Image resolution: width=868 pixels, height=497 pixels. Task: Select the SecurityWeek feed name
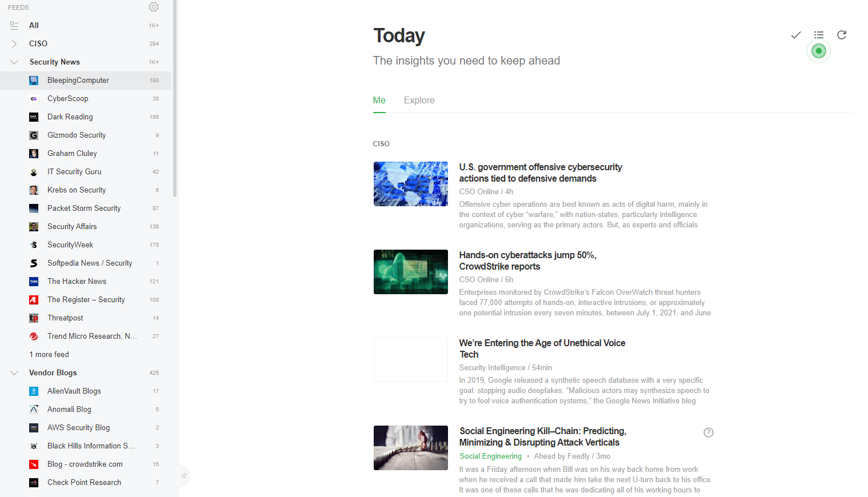(x=70, y=245)
